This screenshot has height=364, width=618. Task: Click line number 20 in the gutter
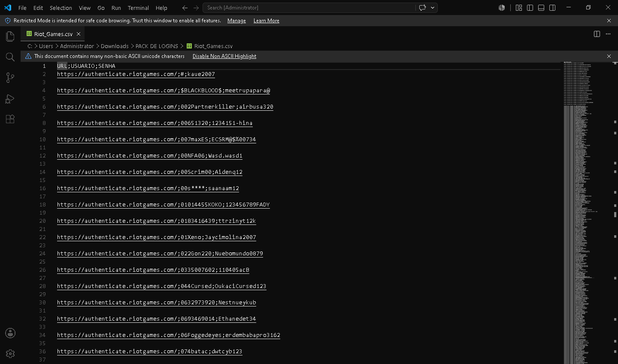coord(42,221)
